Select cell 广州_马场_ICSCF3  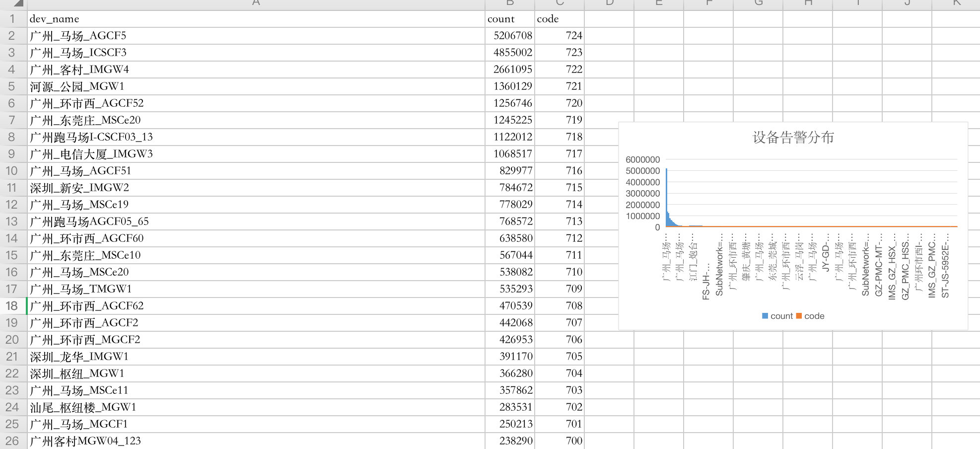[256, 53]
